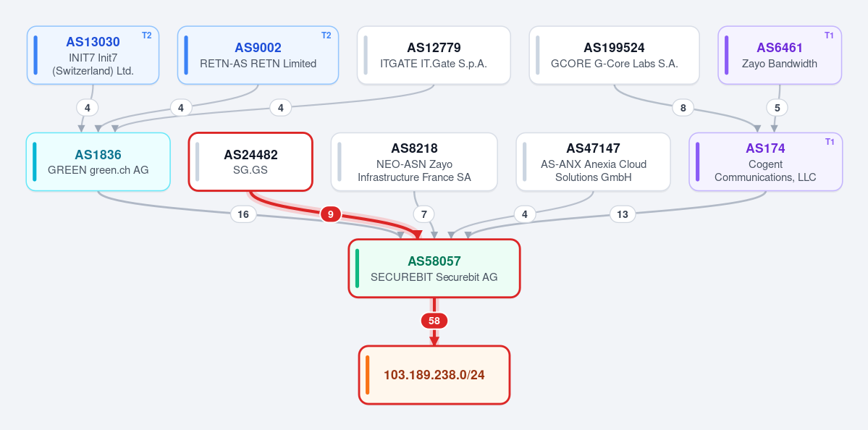The image size is (868, 430).
Task: Select the AS47147 Anexia Cloud node
Action: point(593,161)
